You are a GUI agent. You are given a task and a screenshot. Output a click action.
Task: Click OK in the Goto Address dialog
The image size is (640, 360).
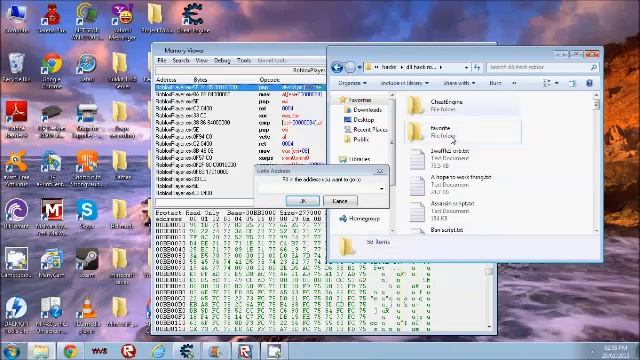[x=303, y=201]
